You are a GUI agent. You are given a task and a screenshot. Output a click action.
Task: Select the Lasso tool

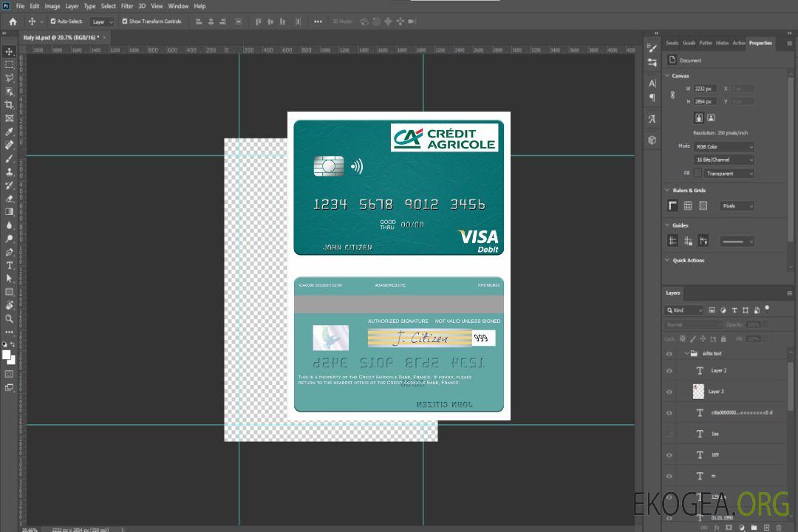9,78
